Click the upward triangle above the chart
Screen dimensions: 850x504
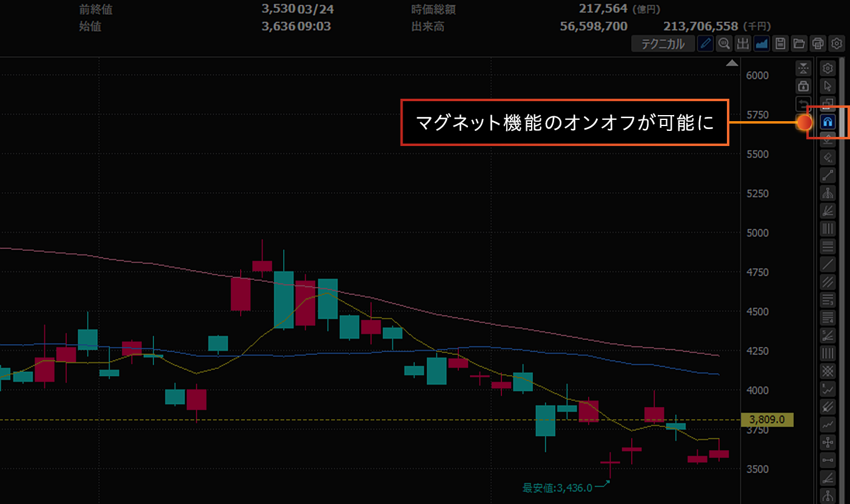(x=732, y=64)
